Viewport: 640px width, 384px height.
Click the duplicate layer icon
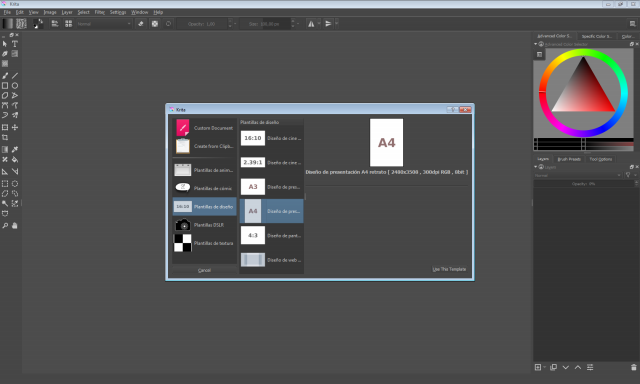[x=553, y=367]
